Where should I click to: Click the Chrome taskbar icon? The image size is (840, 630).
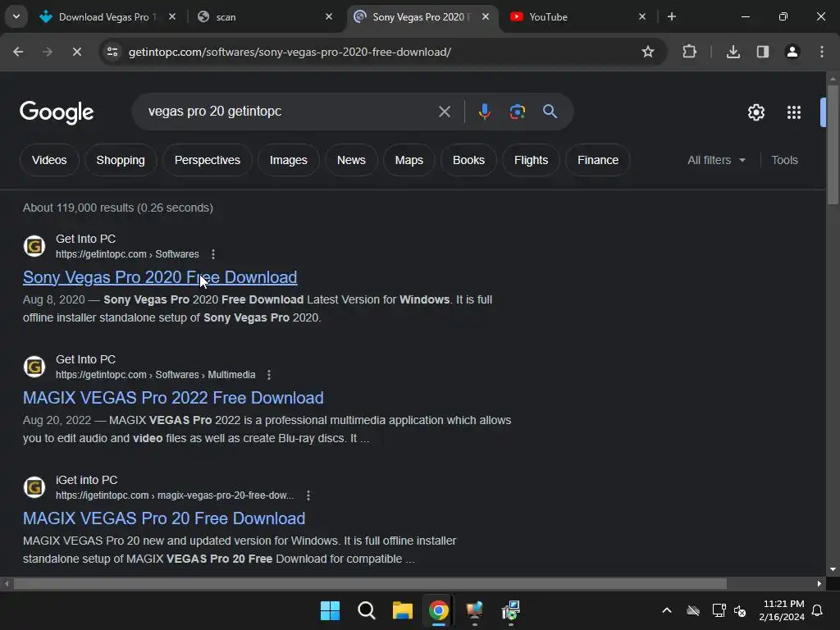[439, 610]
